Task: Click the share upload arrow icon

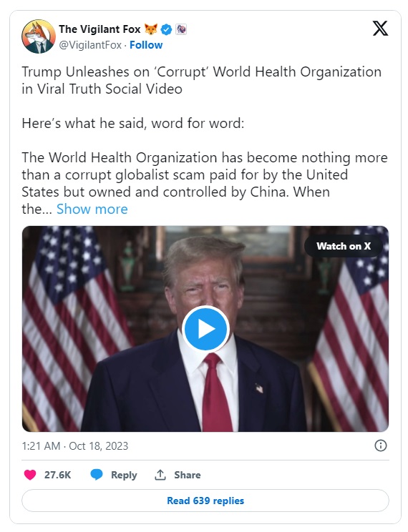Action: coord(160,475)
